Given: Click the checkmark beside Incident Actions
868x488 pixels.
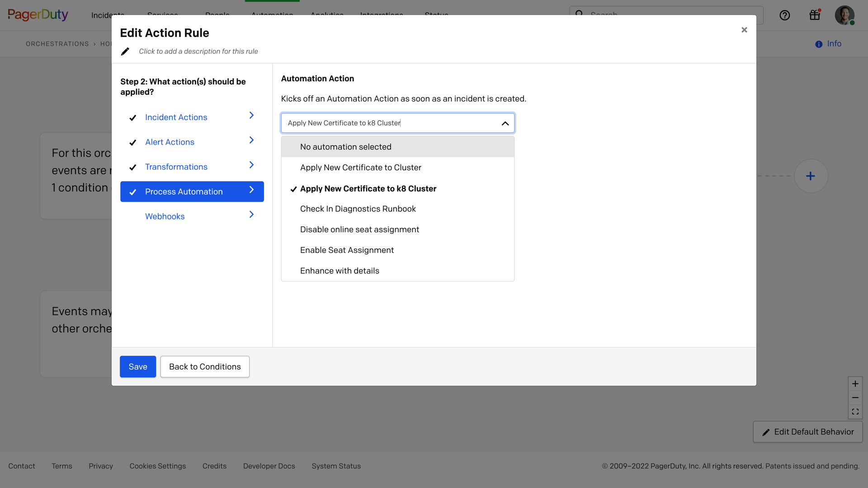Looking at the screenshot, I should tap(132, 118).
